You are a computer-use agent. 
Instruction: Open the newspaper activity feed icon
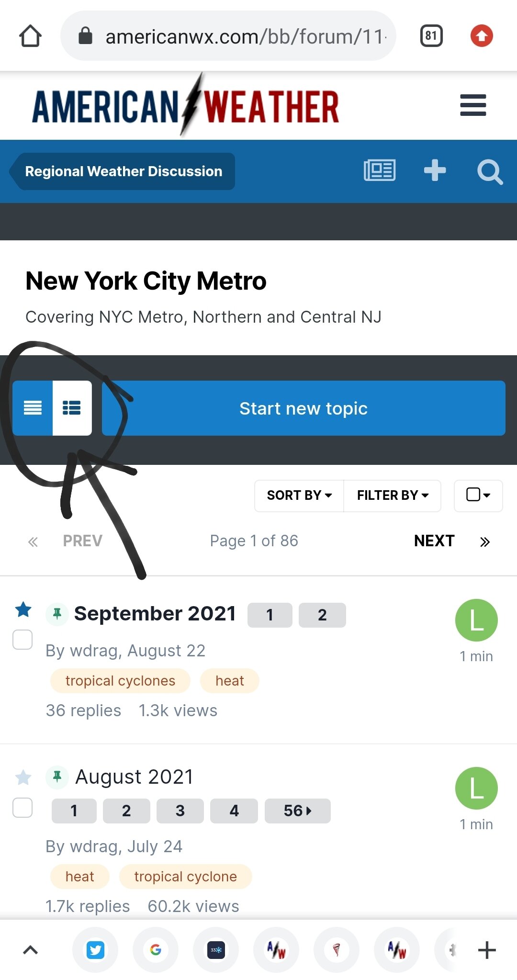coord(380,170)
